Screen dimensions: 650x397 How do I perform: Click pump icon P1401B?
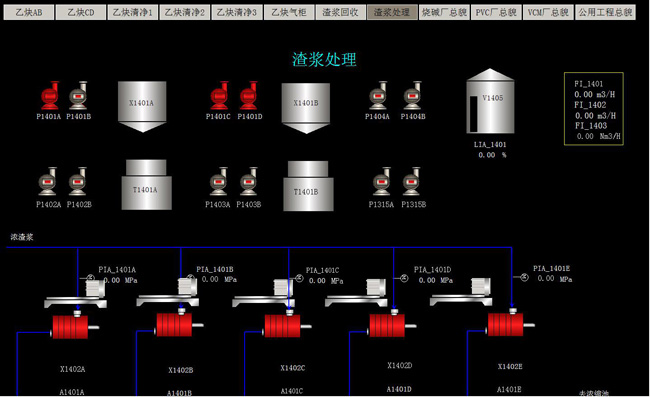click(78, 96)
